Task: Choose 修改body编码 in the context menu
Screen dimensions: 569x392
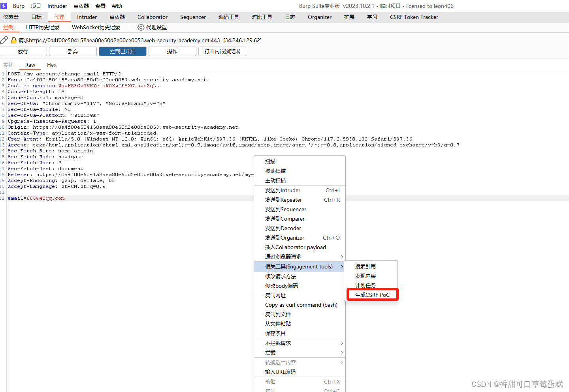Action: (x=300, y=286)
